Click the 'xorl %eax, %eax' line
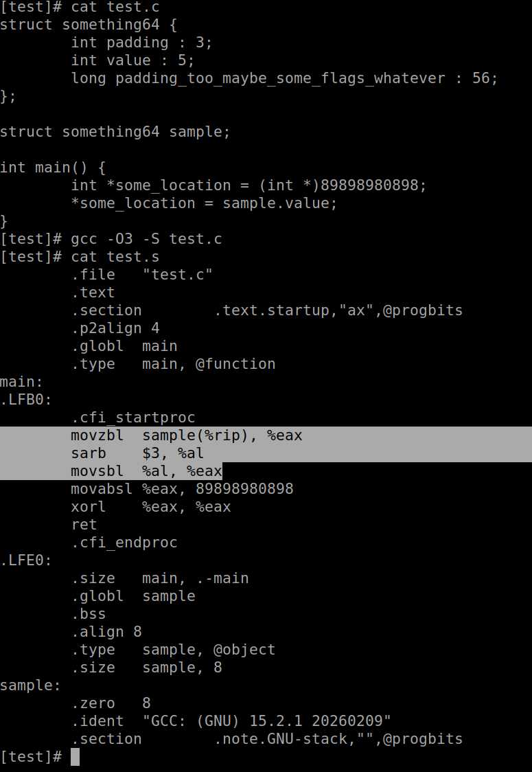This screenshot has width=532, height=772. tap(150, 507)
